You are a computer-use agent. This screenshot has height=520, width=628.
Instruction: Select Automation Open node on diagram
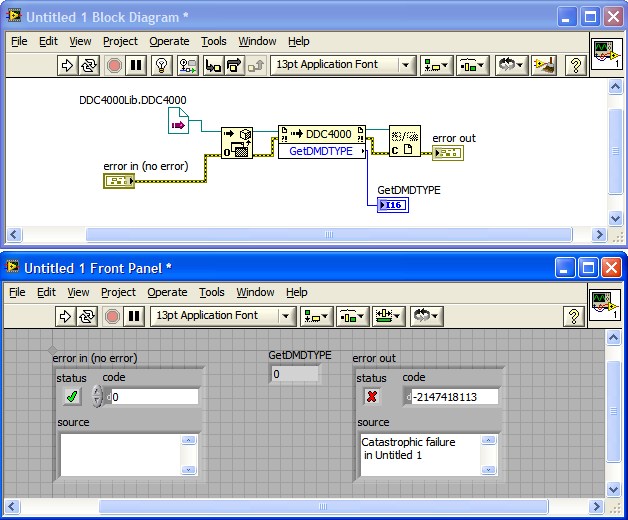[x=237, y=143]
